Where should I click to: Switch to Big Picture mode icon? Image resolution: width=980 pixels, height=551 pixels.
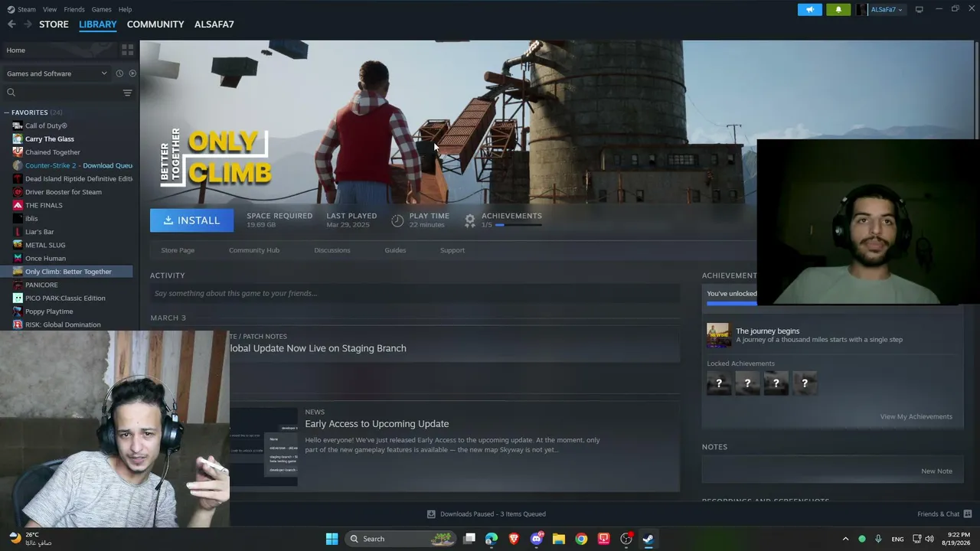click(919, 9)
